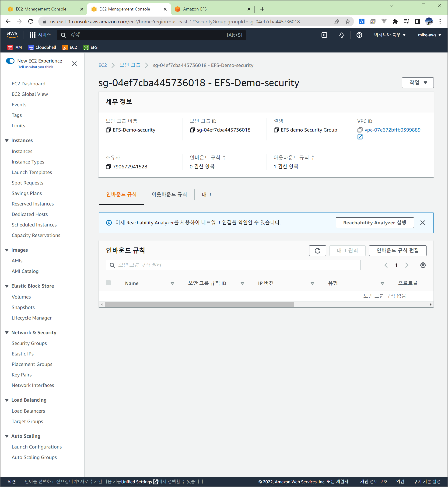The image size is (448, 487).
Task: Open the help question mark icon
Action: tap(359, 35)
